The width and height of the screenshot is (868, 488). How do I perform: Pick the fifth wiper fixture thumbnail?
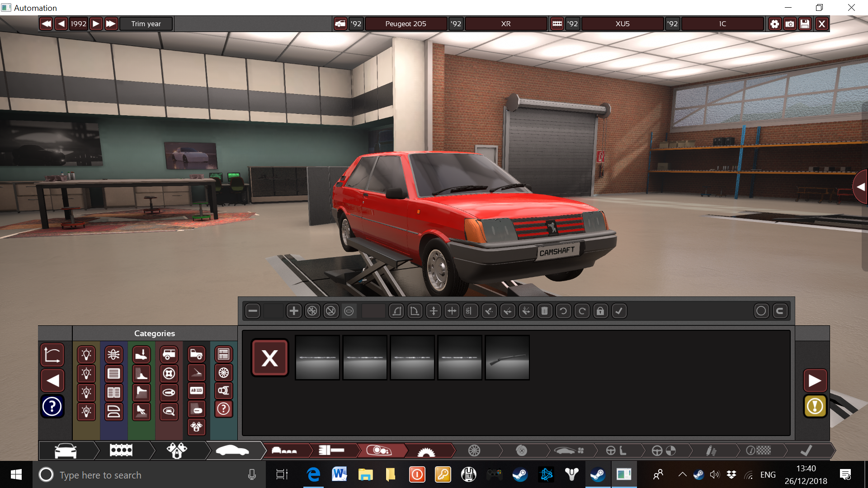[x=507, y=357]
